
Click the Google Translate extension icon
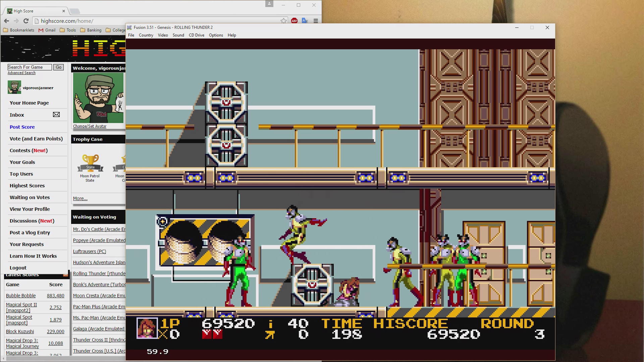point(305,21)
